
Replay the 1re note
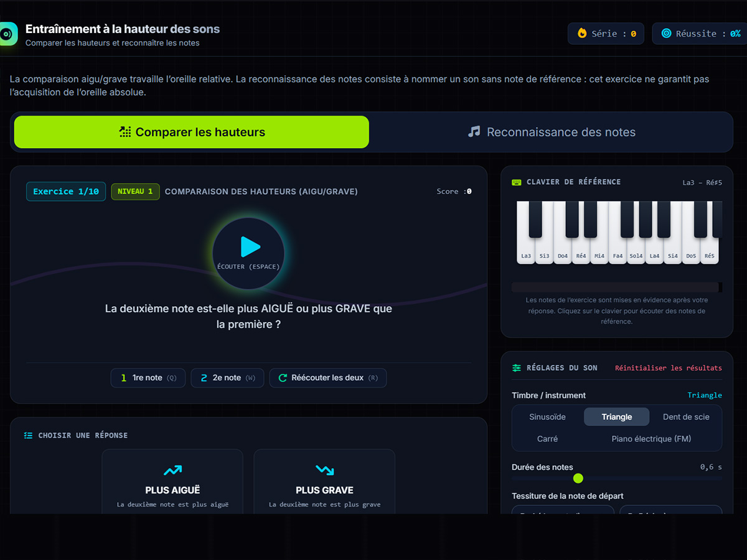click(x=148, y=378)
